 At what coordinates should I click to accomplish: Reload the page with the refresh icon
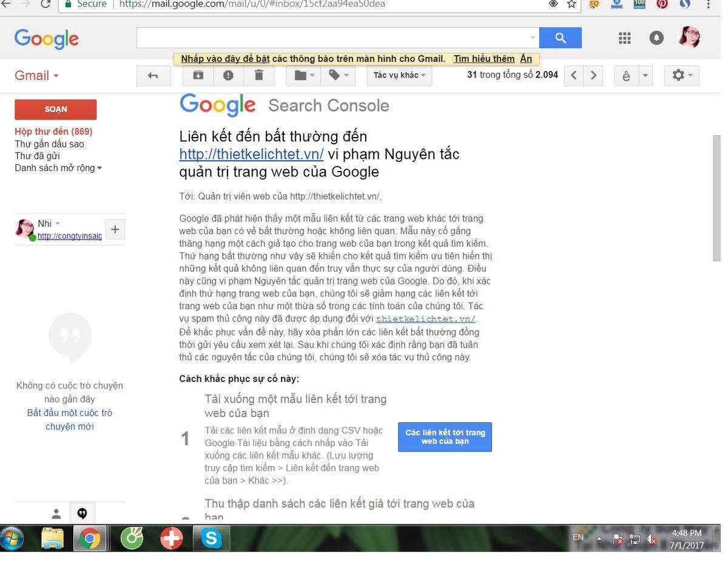(45, 4)
